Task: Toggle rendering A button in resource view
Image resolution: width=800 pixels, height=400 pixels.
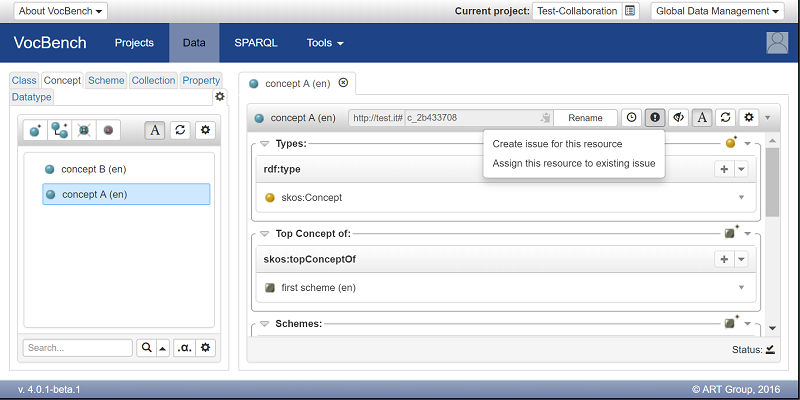Action: pyautogui.click(x=702, y=118)
